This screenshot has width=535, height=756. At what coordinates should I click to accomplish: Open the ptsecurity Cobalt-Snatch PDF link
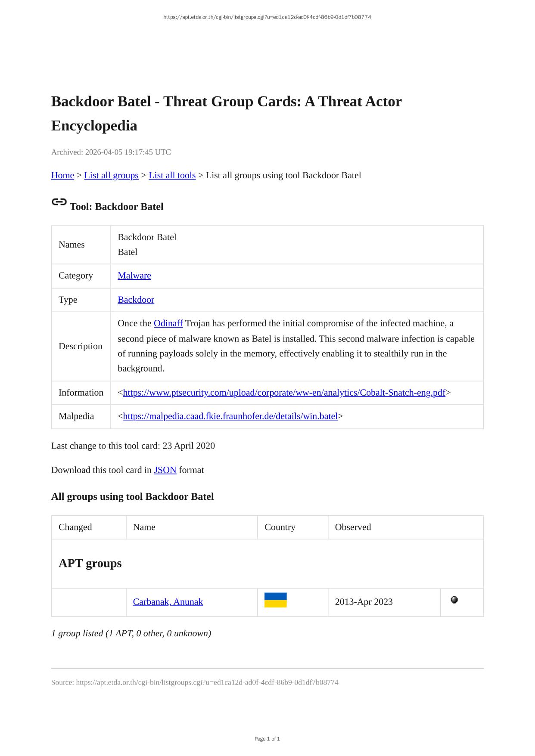[284, 393]
